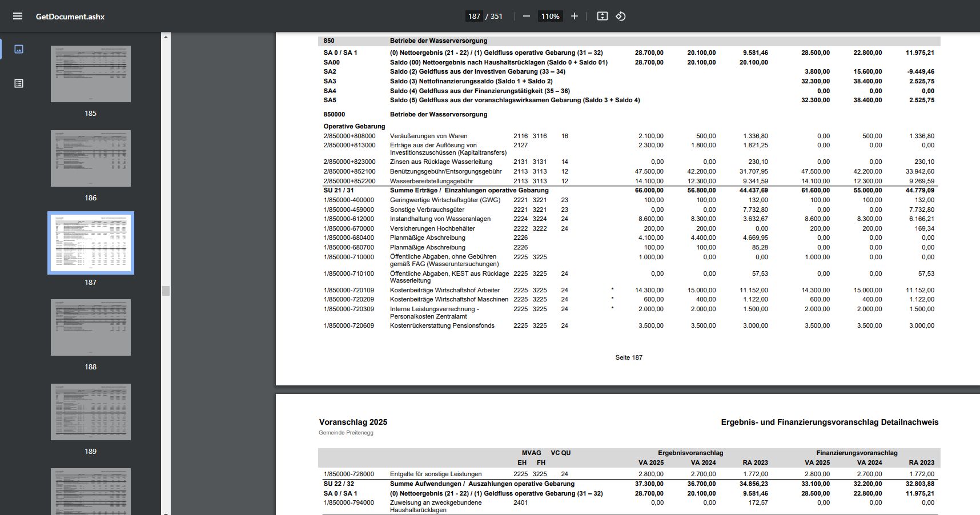Open page 189 thumbnail
The width and height of the screenshot is (980, 515).
[x=91, y=412]
